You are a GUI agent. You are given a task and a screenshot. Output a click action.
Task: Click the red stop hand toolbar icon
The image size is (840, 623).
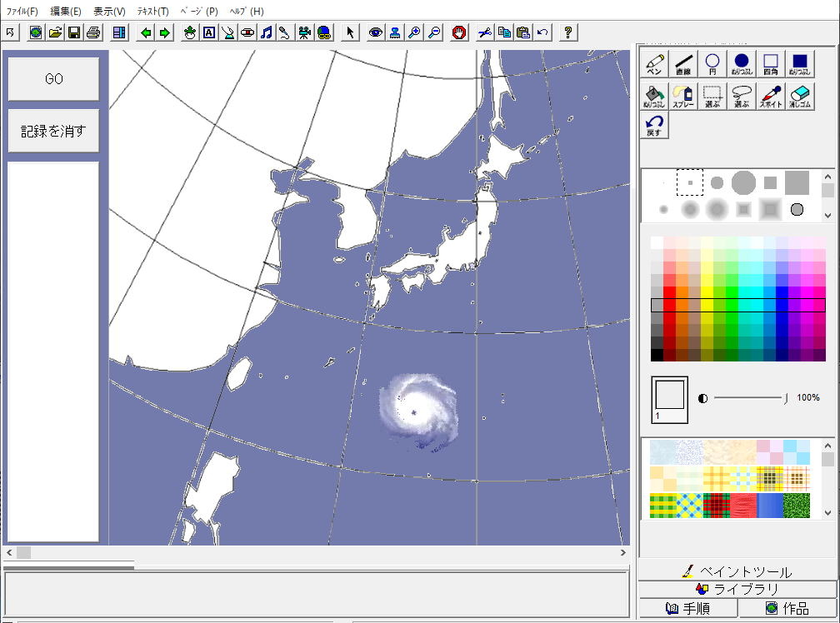459,32
